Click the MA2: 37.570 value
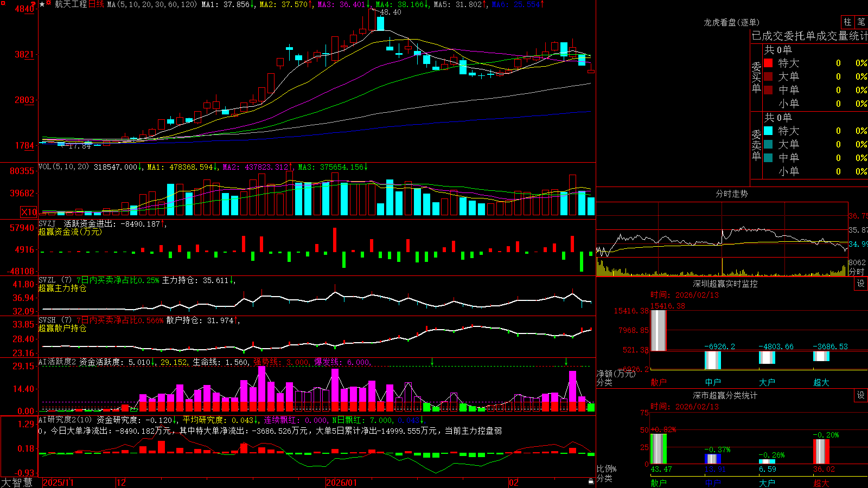 point(284,4)
